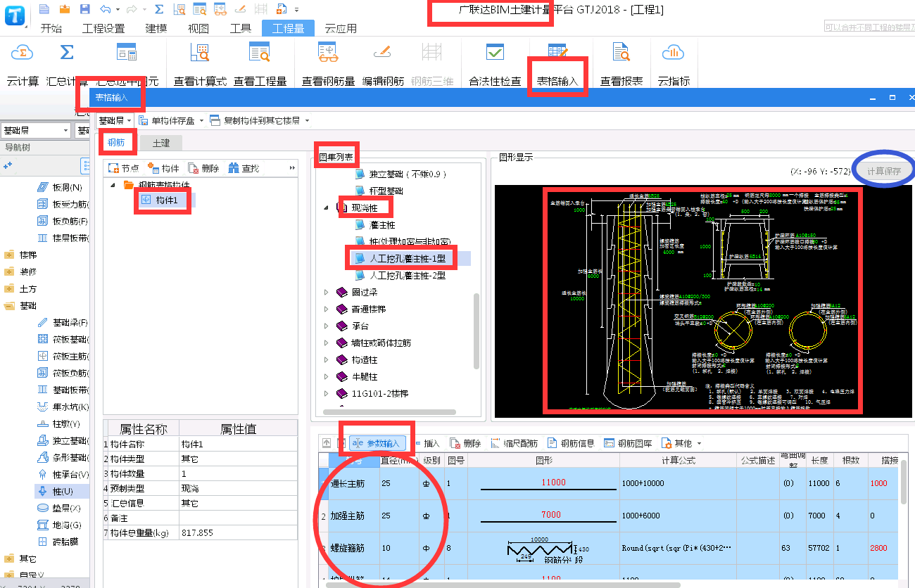Switch to 工程设置 ribbon tab
915x588 pixels.
(103, 29)
